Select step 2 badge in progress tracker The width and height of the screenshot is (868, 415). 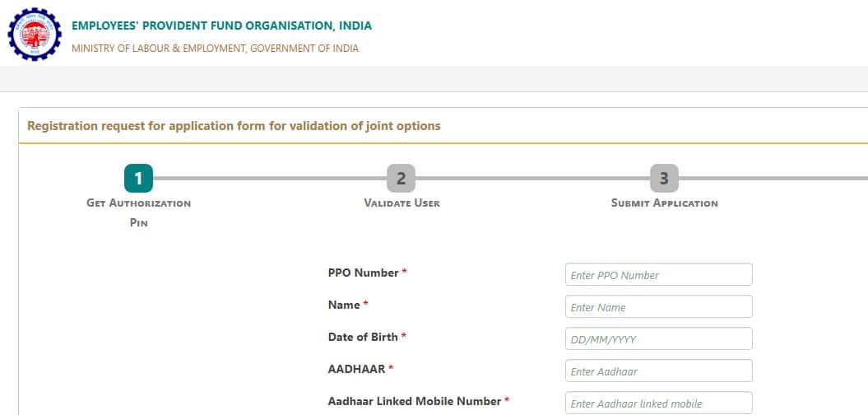click(x=402, y=179)
